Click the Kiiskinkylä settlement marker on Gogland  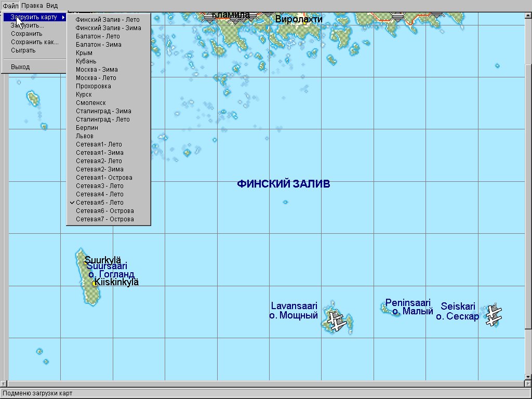point(94,284)
